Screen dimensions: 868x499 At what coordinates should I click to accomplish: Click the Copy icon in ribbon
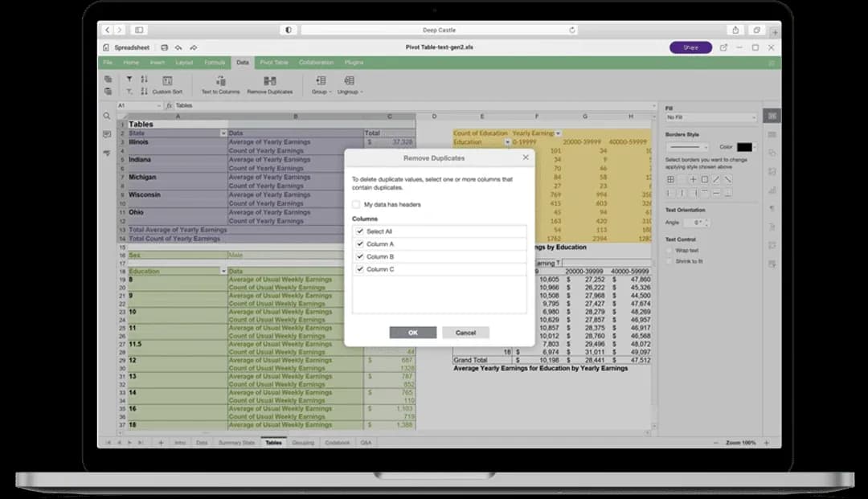coord(108,79)
